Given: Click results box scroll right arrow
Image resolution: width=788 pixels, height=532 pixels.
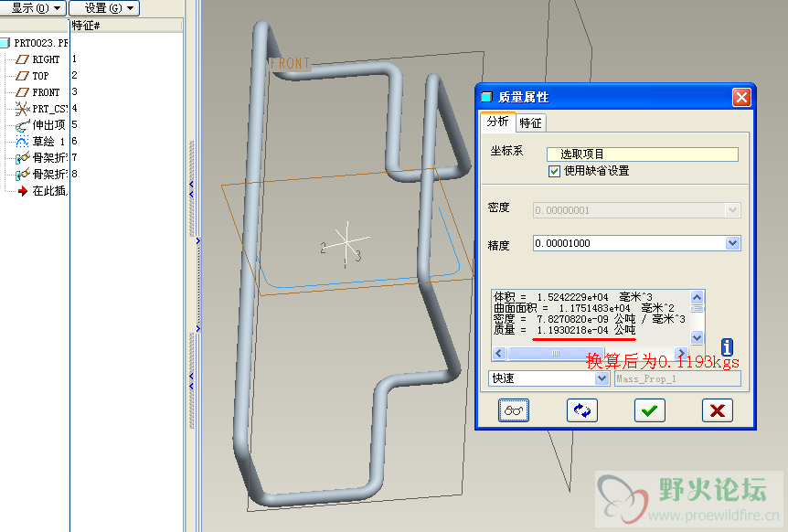Looking at the screenshot, I should 681,353.
